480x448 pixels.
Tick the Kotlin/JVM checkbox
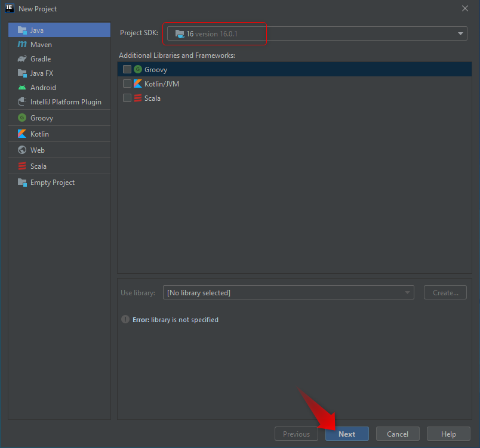click(127, 84)
